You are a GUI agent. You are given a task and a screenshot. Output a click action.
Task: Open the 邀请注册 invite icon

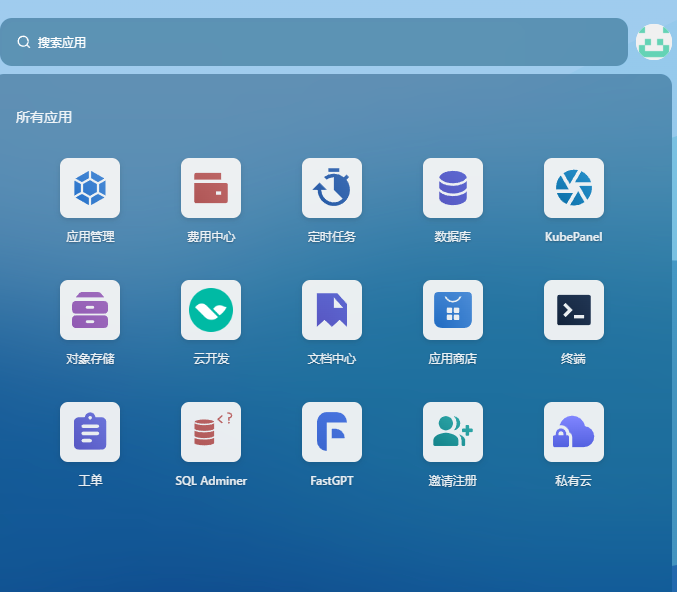453,432
